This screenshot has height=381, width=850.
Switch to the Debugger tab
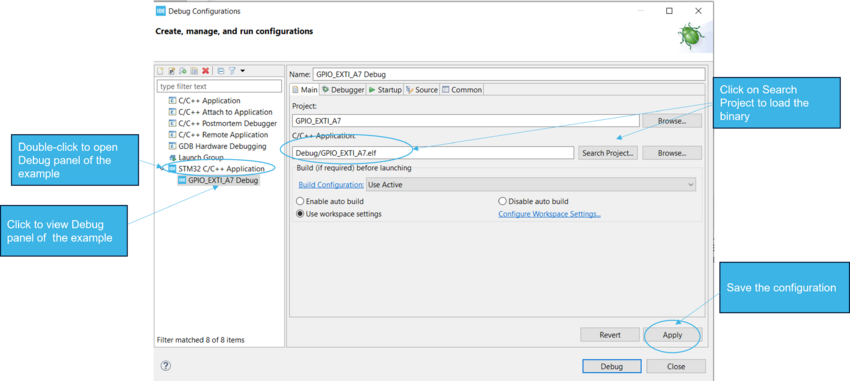click(343, 90)
